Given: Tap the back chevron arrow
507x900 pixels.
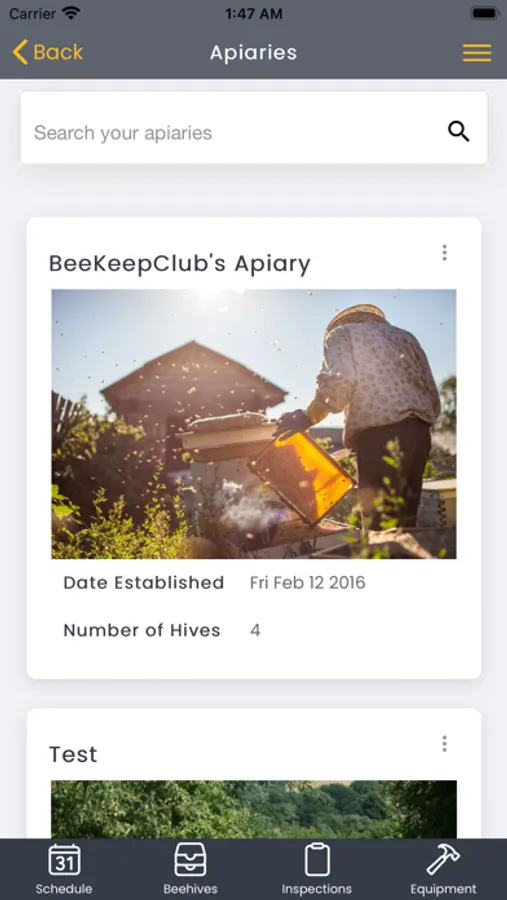Looking at the screenshot, I should 20,52.
